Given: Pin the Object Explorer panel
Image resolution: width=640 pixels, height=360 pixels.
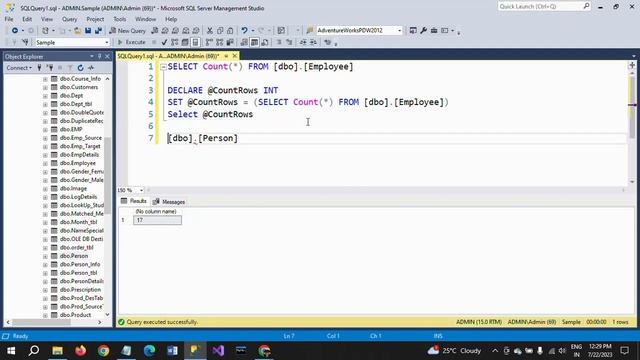Looking at the screenshot, I should tap(100, 56).
